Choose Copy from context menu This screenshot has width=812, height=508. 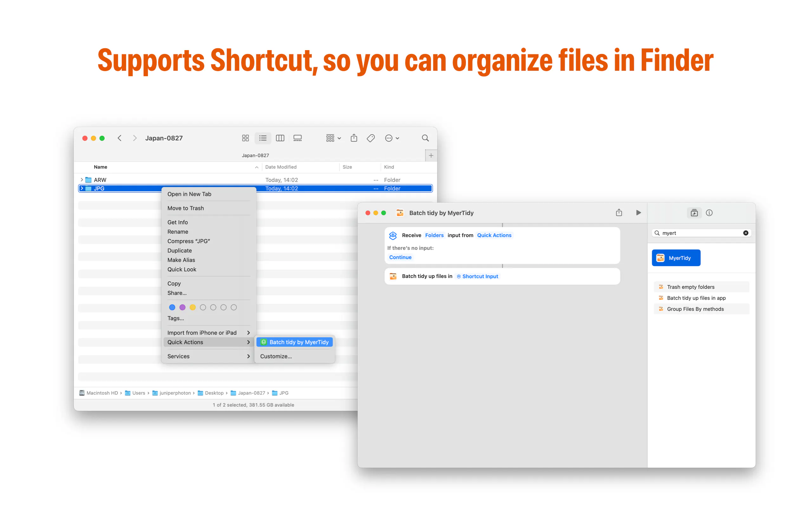174,283
